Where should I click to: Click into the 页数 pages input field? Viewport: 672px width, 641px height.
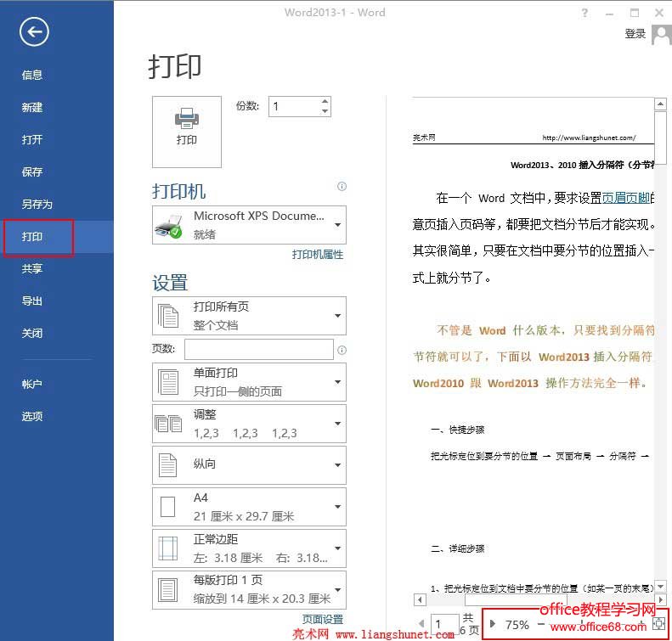coord(259,350)
